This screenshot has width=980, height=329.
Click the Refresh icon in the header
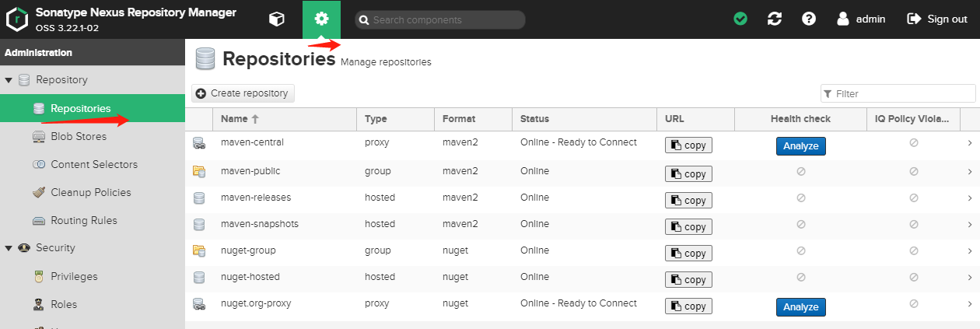coord(775,19)
